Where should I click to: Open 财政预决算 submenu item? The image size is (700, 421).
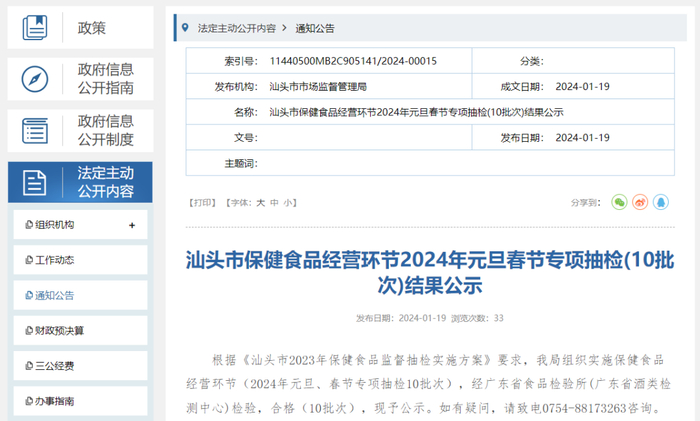[80, 330]
